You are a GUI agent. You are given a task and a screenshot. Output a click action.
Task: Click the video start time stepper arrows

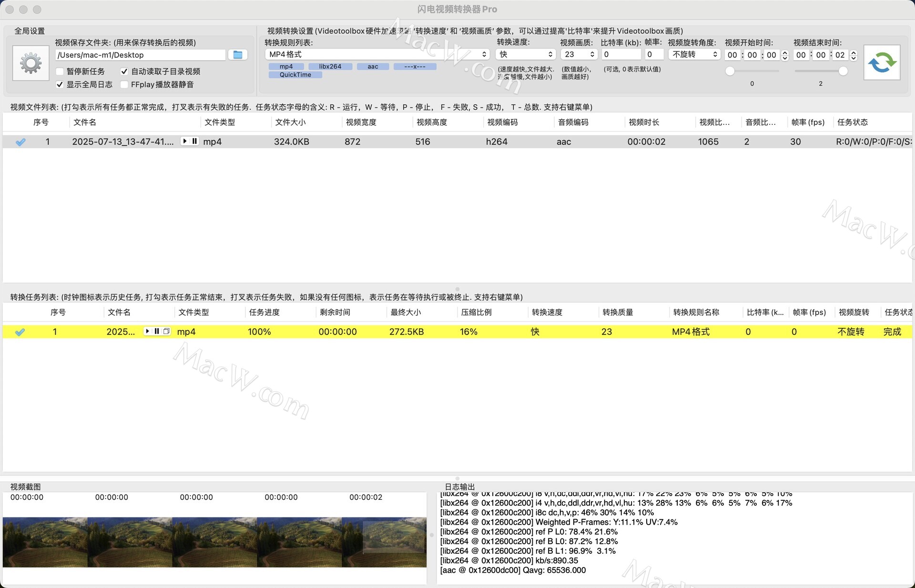[785, 55]
